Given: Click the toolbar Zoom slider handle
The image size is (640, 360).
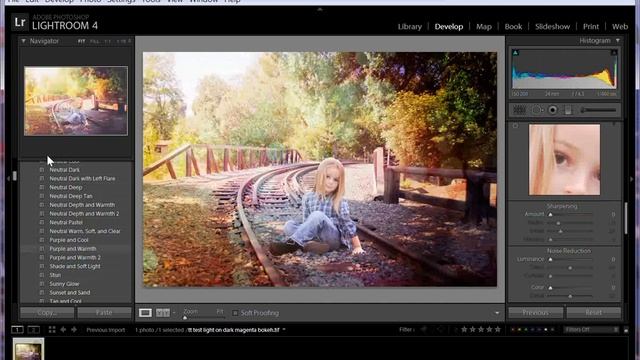Looking at the screenshot, I should (184, 318).
